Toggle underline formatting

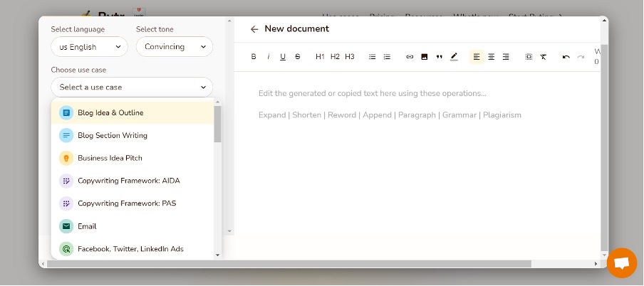(x=283, y=57)
